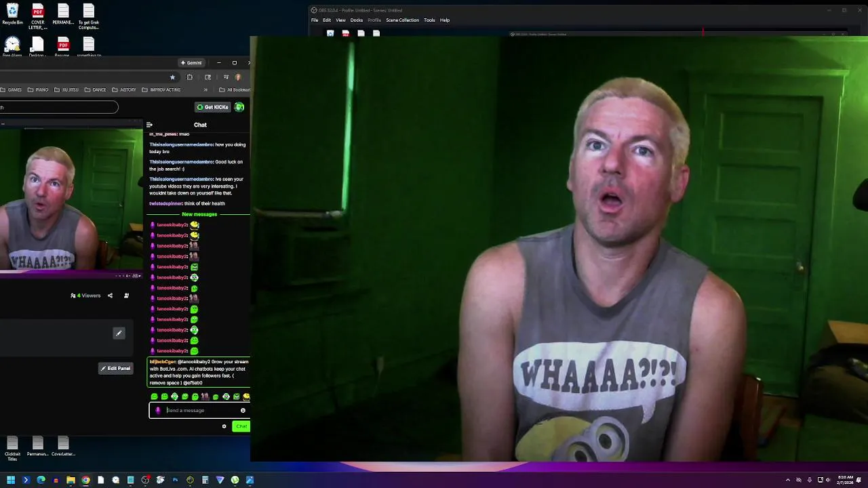Click the Kick search field

(x=58, y=107)
